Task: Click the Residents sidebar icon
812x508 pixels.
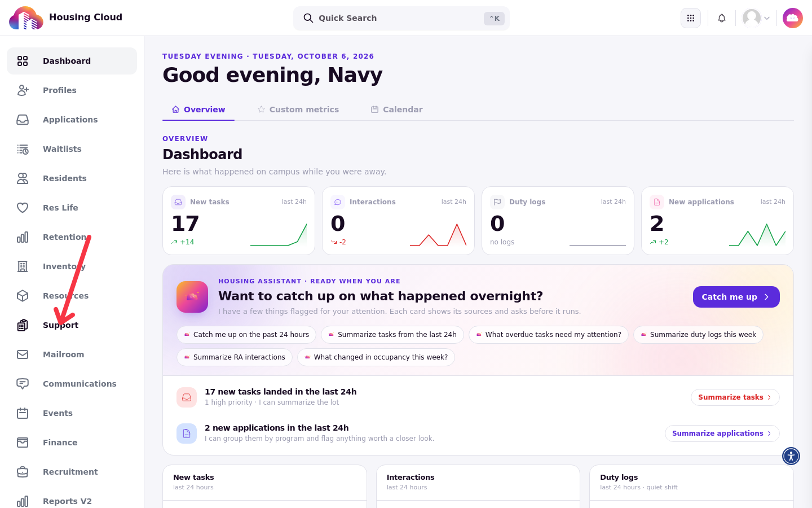Action: click(23, 178)
